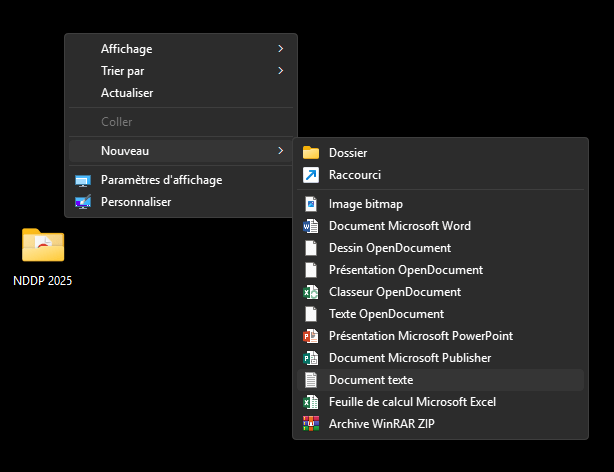Click the Microsoft Word document icon

tap(311, 226)
